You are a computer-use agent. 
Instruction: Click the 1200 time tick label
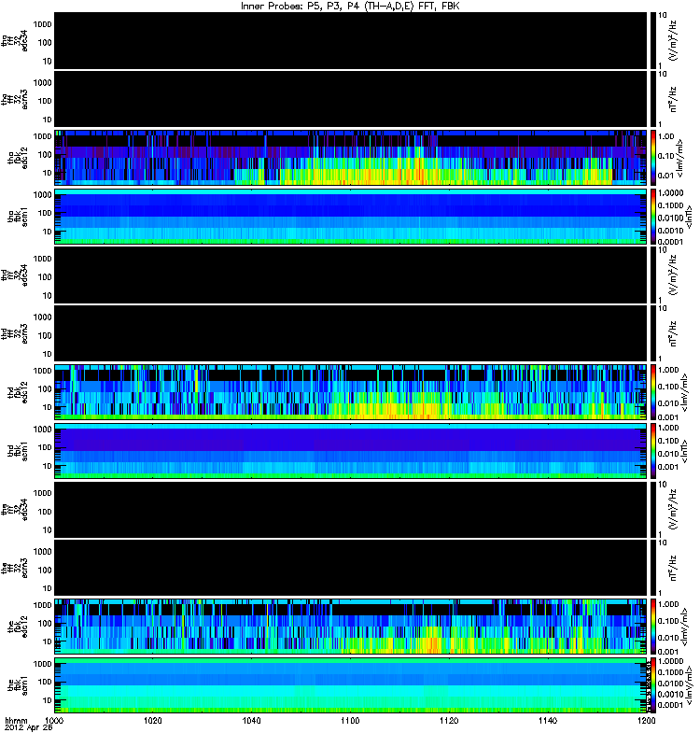pos(646,720)
